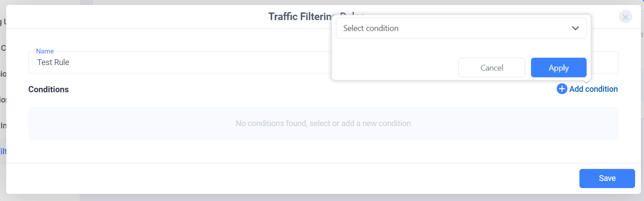Apply the selected condition

[558, 68]
